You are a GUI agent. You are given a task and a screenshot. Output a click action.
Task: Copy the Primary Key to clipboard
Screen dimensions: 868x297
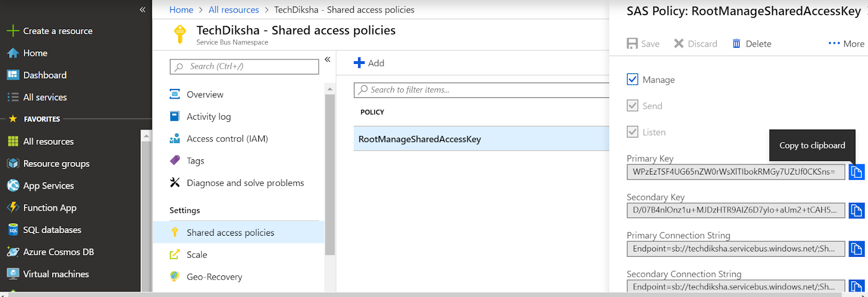(857, 172)
